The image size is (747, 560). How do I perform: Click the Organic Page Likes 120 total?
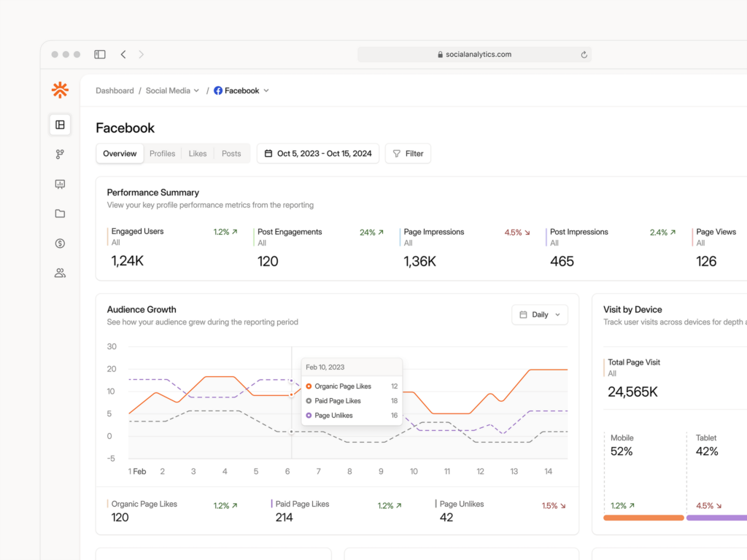[x=120, y=518]
